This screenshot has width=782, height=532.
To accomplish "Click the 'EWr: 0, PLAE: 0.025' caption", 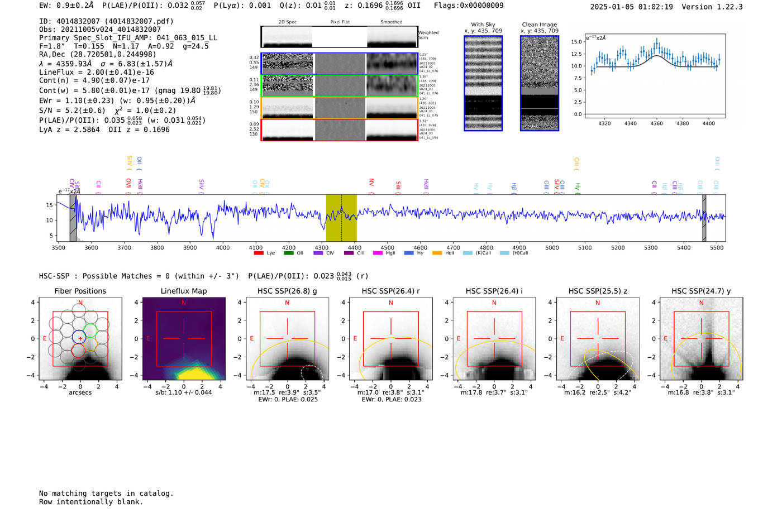I will 288,399.
